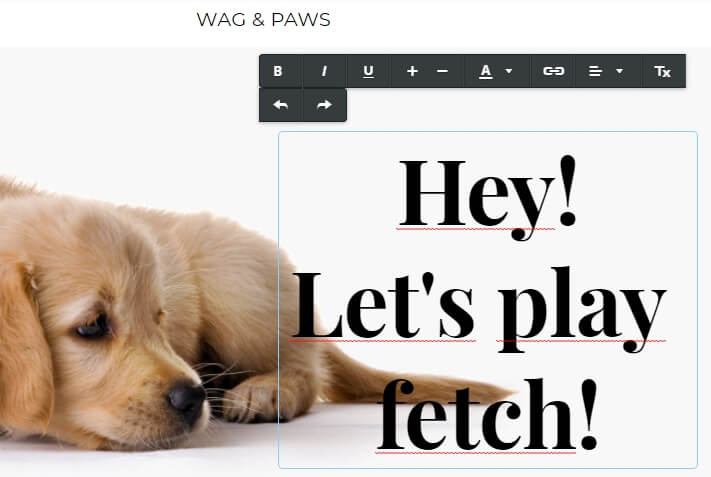The image size is (711, 477).
Task: Toggle italic formatting on the text
Action: click(324, 71)
